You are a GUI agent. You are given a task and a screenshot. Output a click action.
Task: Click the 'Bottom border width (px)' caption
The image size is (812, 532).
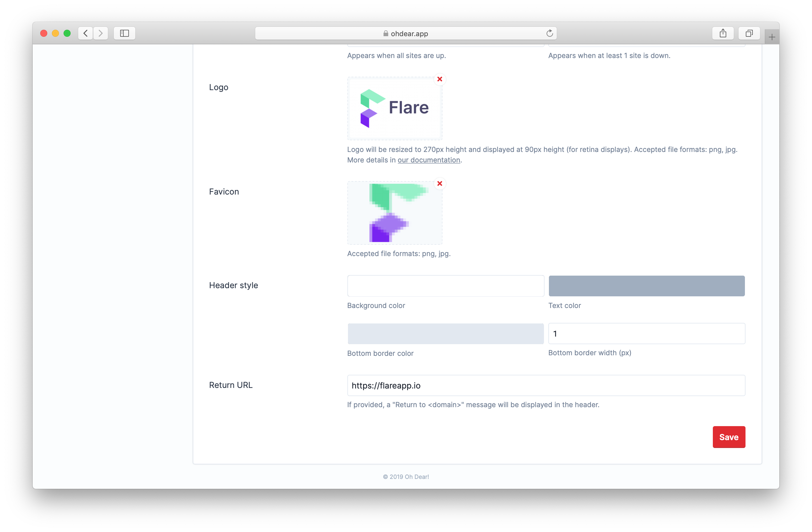(589, 353)
